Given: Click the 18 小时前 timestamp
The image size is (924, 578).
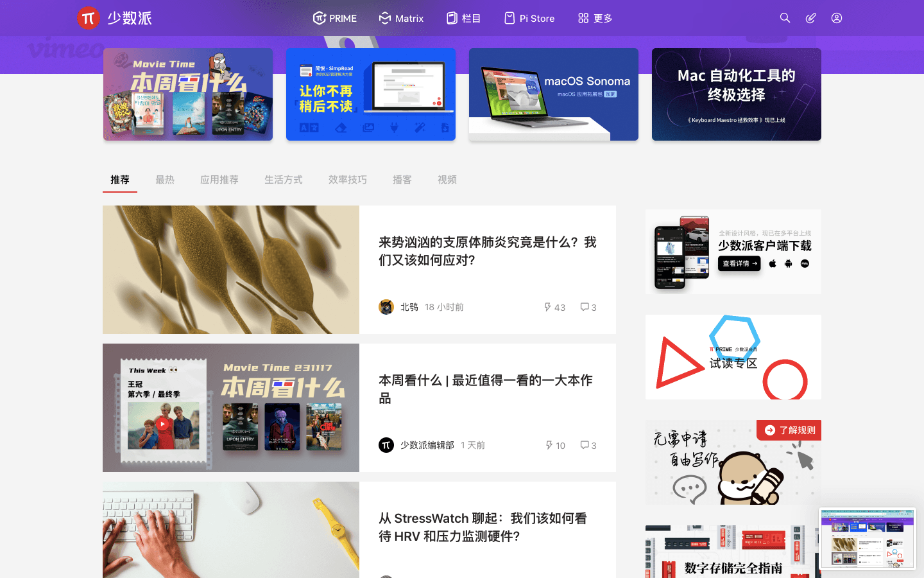Looking at the screenshot, I should coord(444,307).
